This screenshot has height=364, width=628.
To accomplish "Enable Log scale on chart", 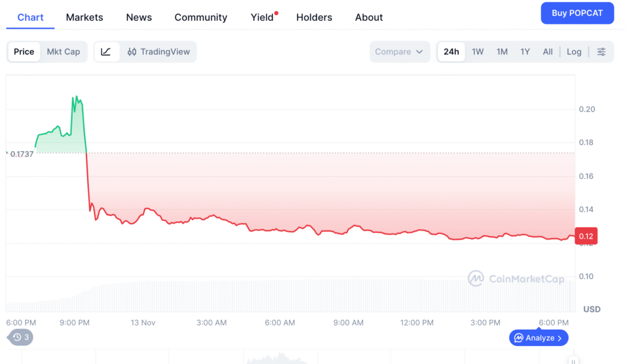I will tap(573, 52).
